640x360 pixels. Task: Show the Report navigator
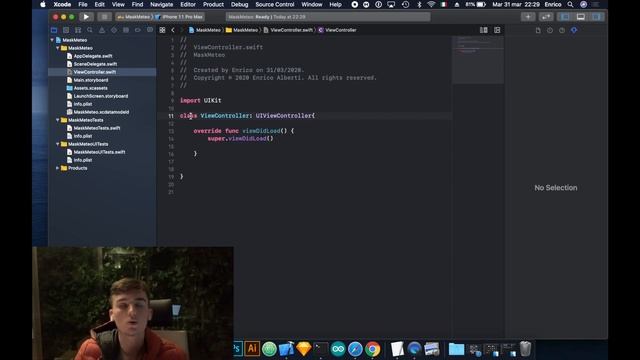(150, 30)
